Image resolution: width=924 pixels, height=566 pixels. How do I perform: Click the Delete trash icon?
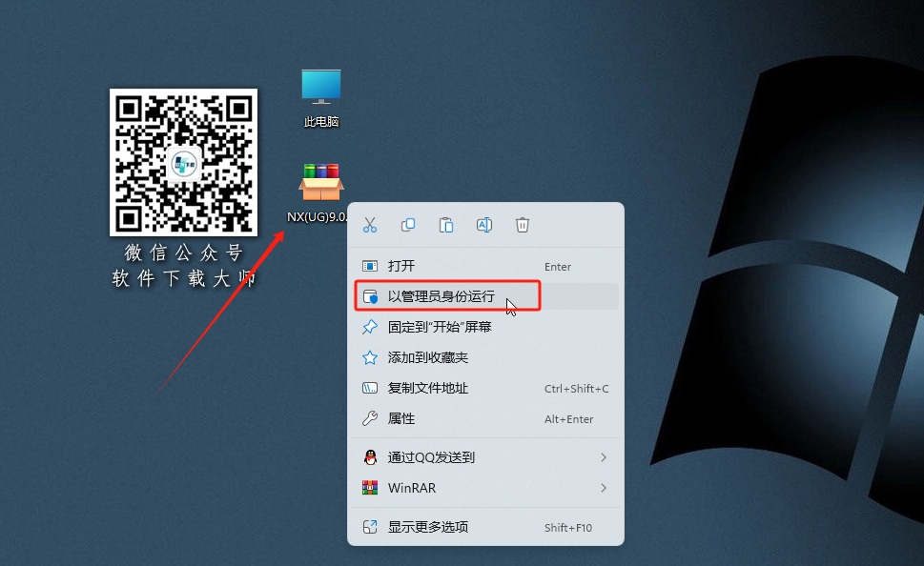tap(522, 225)
